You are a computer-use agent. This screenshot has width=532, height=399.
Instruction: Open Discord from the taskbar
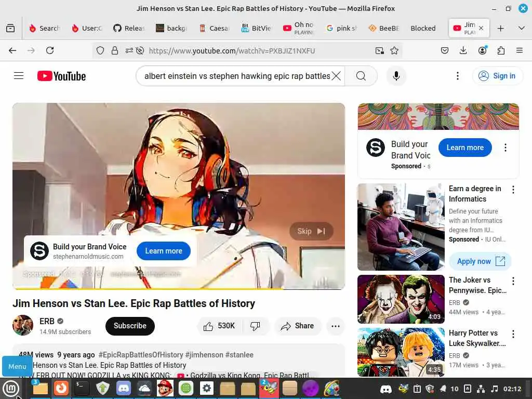124,388
